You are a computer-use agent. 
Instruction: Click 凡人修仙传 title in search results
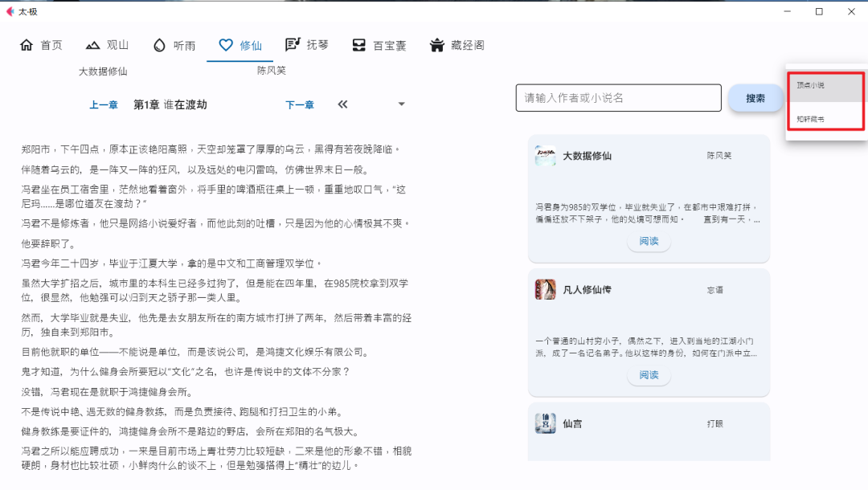pos(588,290)
